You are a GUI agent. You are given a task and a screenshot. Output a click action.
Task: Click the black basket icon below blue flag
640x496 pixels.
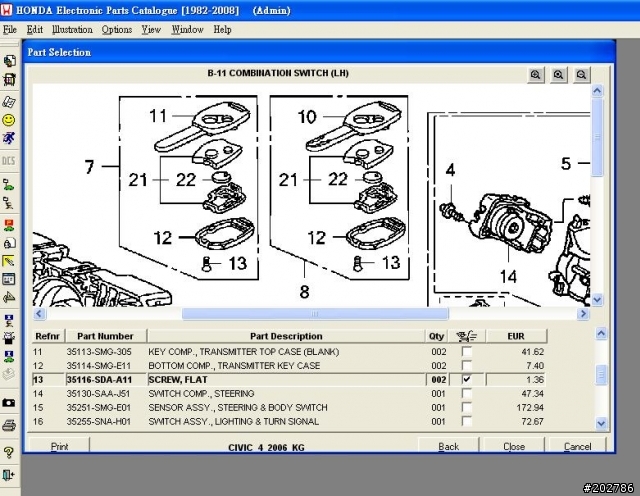pos(9,338)
